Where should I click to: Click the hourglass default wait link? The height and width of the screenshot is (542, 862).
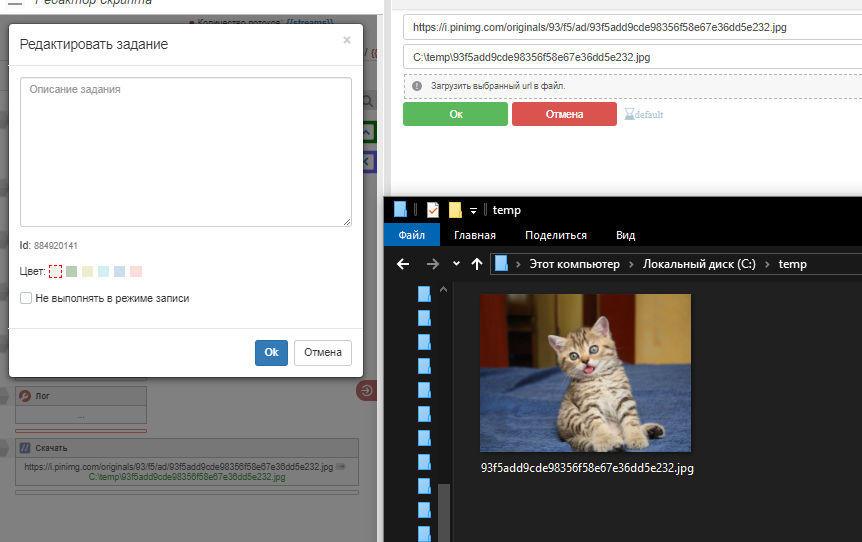tap(644, 115)
